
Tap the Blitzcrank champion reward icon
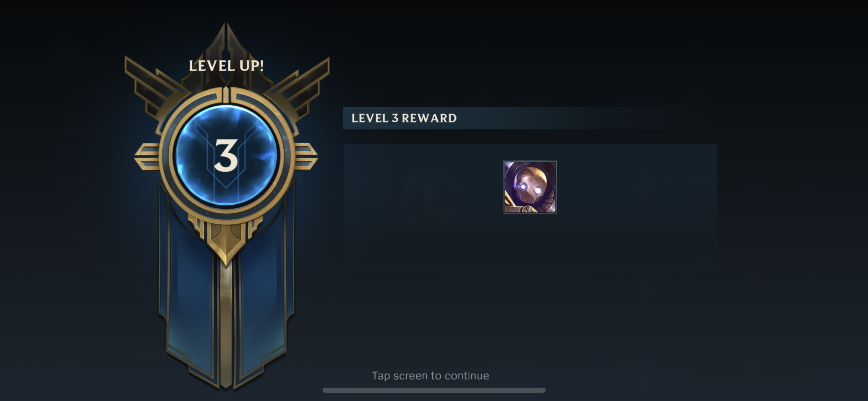pyautogui.click(x=530, y=187)
